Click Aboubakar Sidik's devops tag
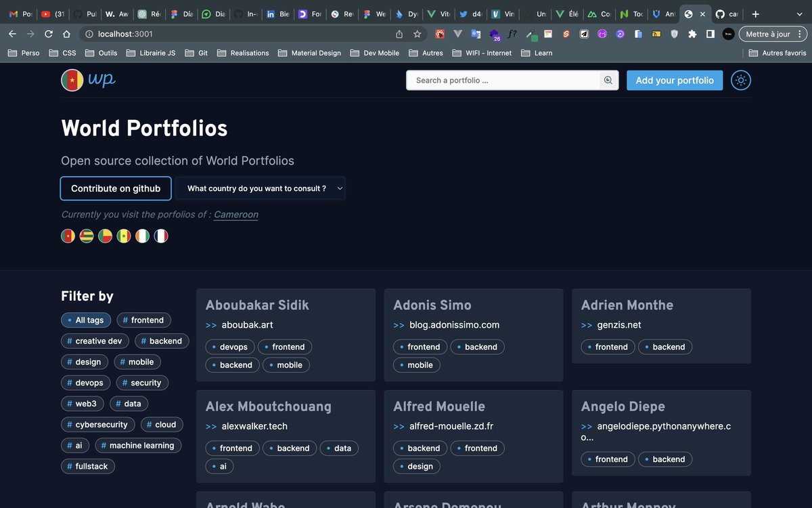The width and height of the screenshot is (812, 508). pyautogui.click(x=229, y=347)
